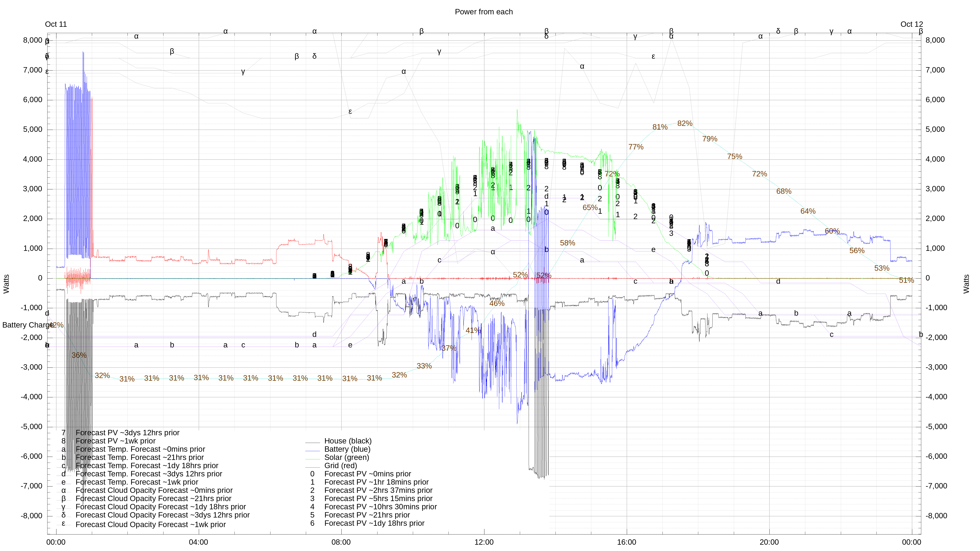Click legend 'Forecast Temp. Forecast ~1dy 18hrs prior'

tap(147, 466)
